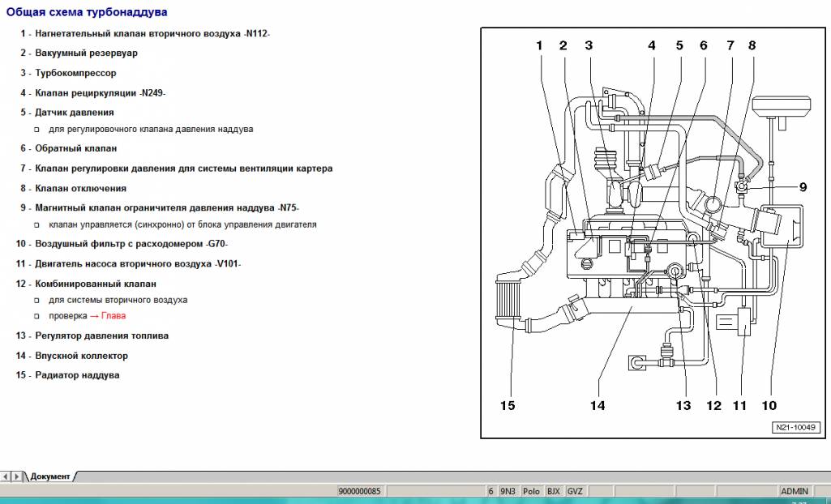831x504 pixels.
Task: Click the BJX engine code field
Action: point(554,491)
